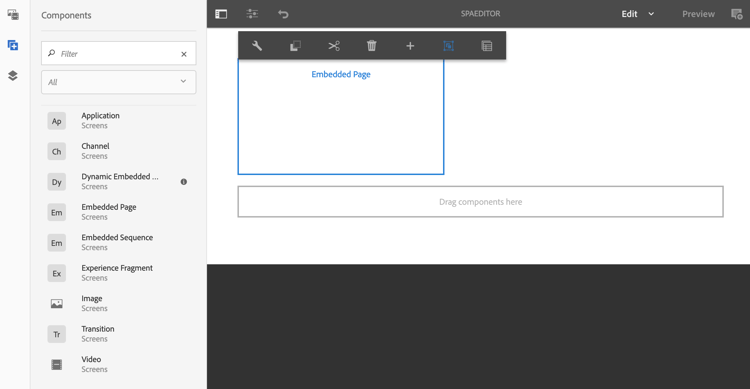This screenshot has height=389, width=750.
Task: Pick the Dynamic Embedded Dy icon
Action: pos(56,182)
